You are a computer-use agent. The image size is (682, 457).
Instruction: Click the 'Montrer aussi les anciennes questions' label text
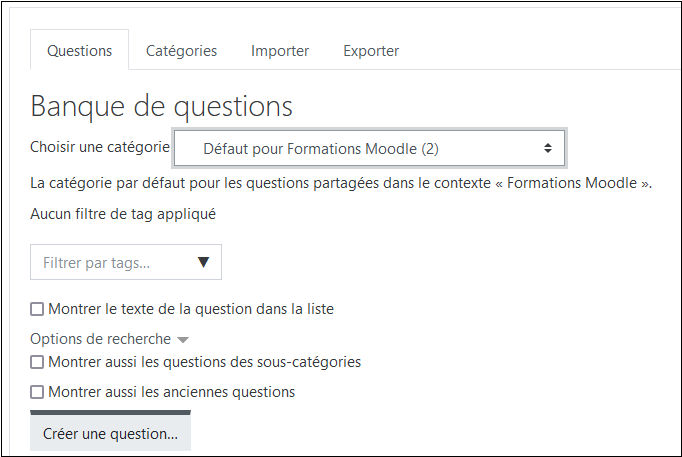[171, 392]
